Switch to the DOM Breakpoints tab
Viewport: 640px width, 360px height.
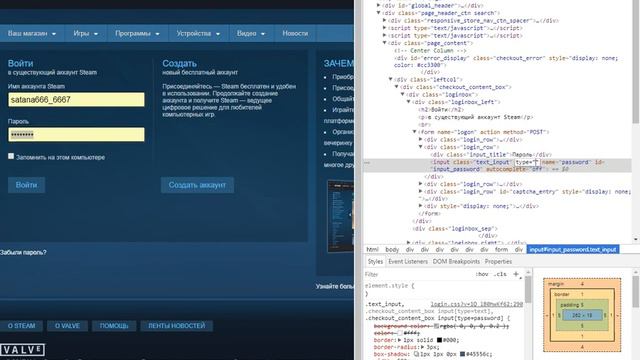point(456,261)
